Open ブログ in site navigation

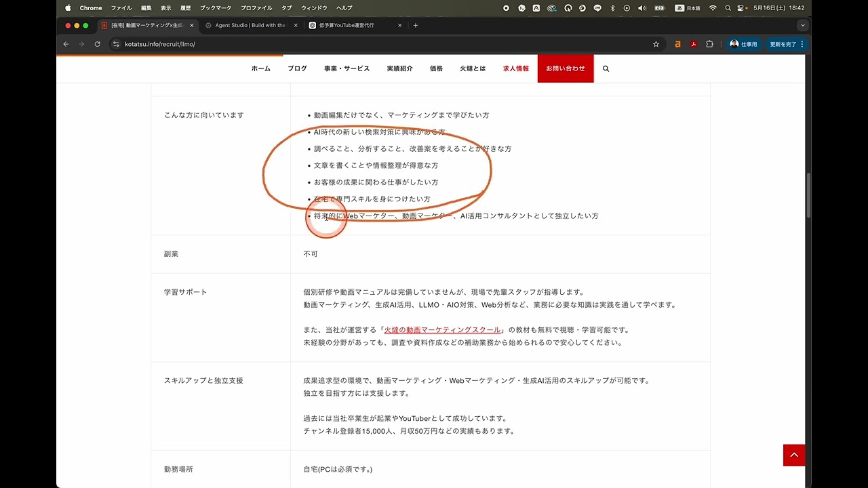[x=297, y=68]
